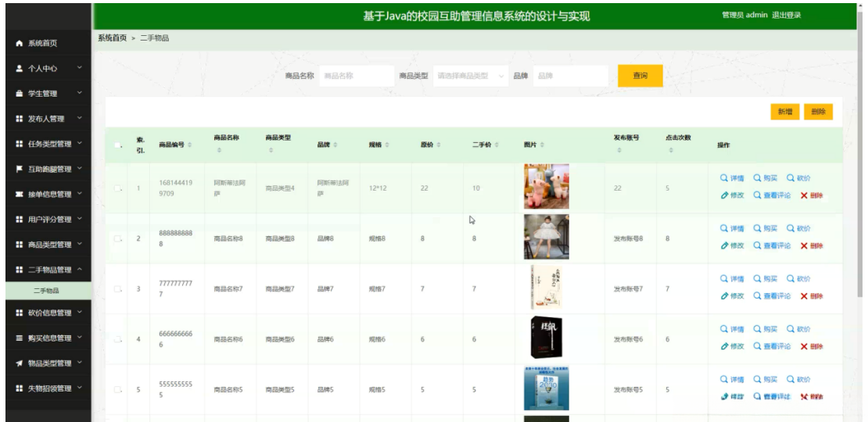868x422 pixels.
Task: Click 查看评论 magnifier icon in row 2
Action: coord(757,245)
